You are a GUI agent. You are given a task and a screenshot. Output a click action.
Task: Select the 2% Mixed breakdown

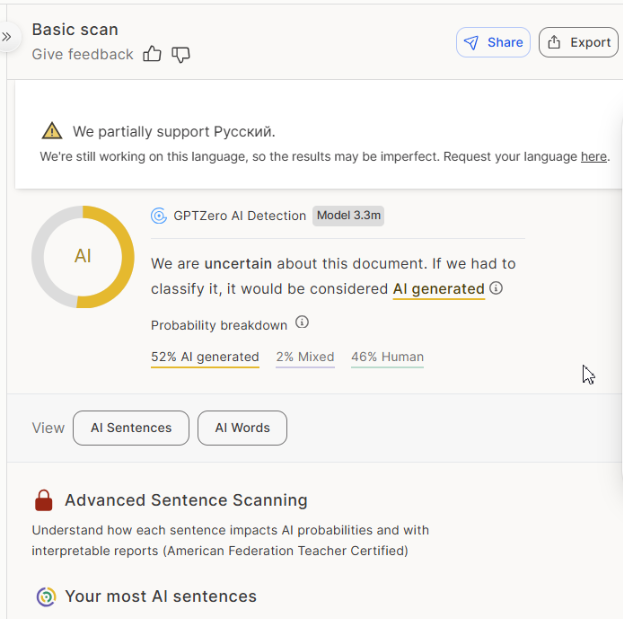(x=305, y=357)
